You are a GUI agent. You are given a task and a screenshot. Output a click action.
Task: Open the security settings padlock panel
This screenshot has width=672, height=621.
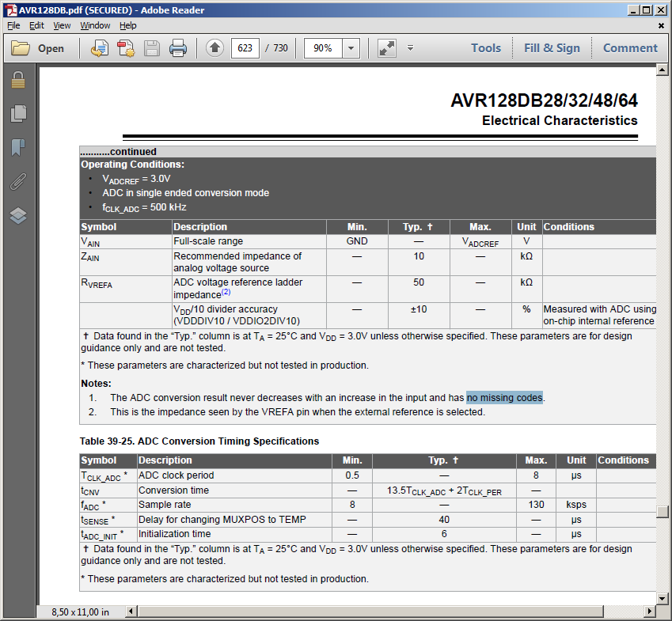pos(18,80)
